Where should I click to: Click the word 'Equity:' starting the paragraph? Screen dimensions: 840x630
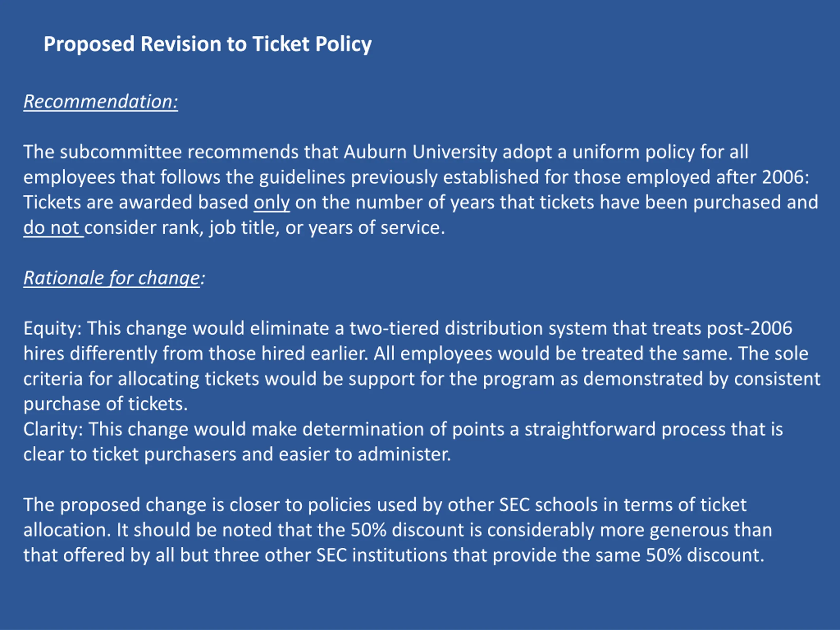click(x=52, y=328)
